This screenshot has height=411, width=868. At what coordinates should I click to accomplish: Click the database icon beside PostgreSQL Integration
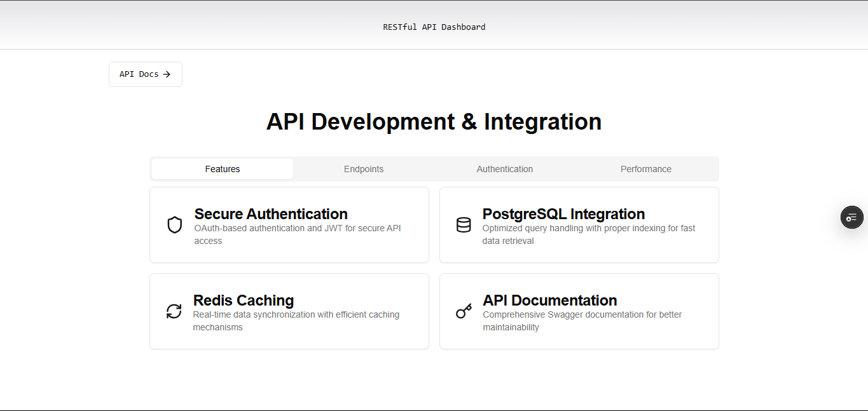(x=464, y=225)
